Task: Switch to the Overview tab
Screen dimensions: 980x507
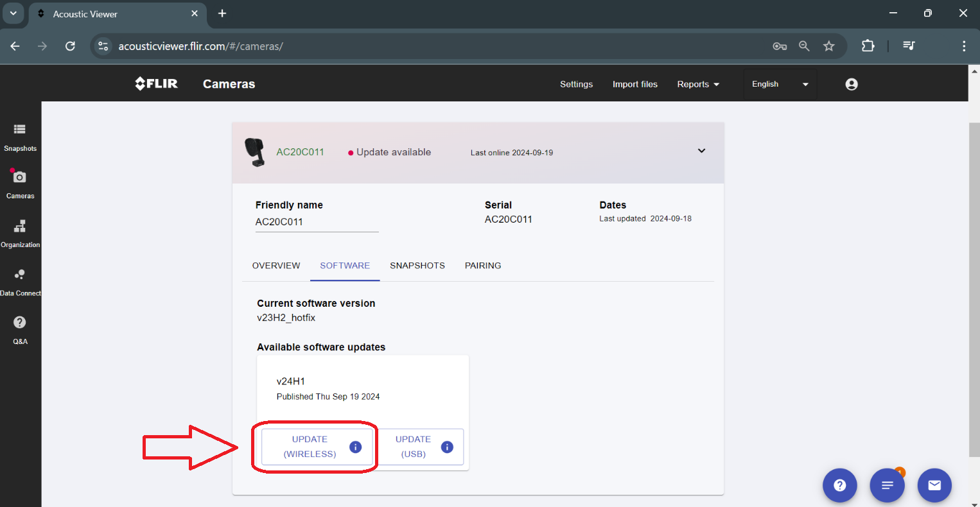Action: pyautogui.click(x=276, y=266)
